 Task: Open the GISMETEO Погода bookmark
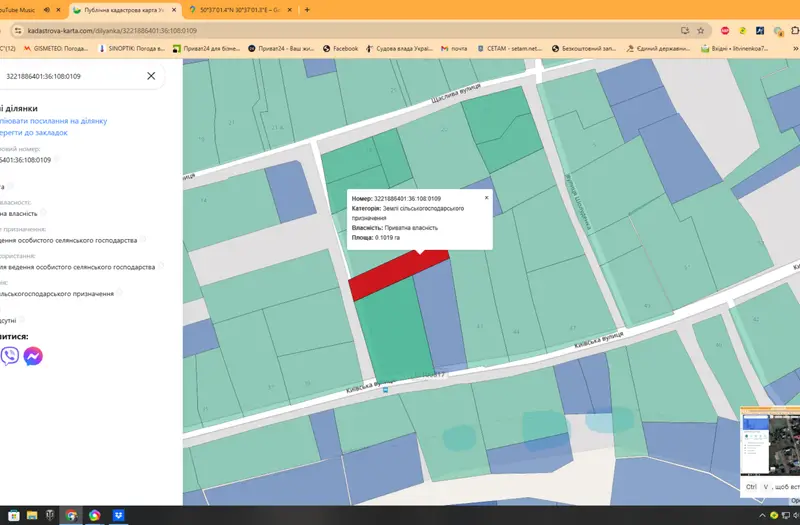[x=56, y=48]
